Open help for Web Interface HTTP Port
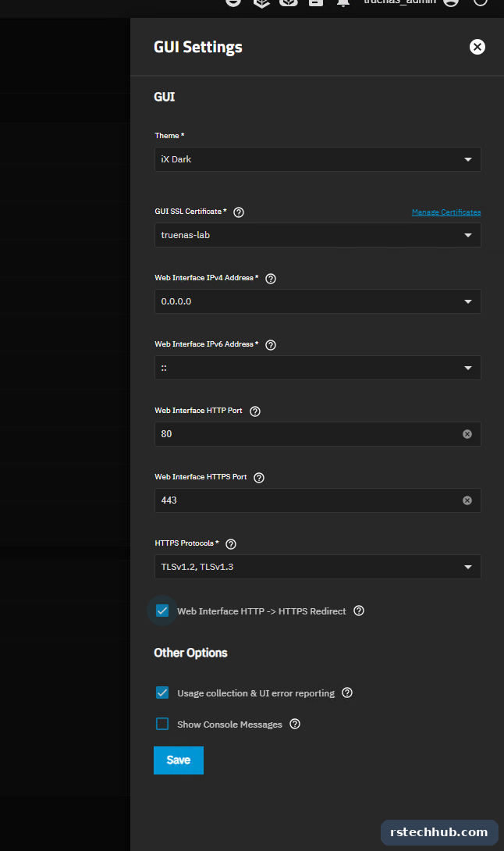Screen dimensions: 504x851 [x=255, y=411]
